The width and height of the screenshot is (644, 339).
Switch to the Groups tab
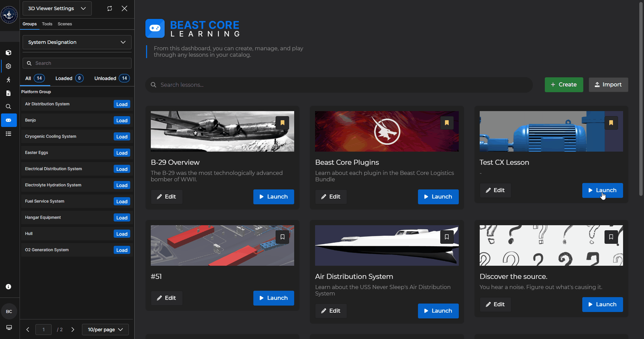pos(30,24)
